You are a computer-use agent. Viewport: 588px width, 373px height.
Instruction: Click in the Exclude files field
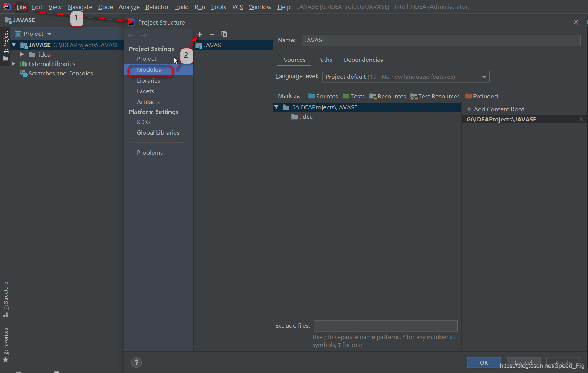pos(386,325)
